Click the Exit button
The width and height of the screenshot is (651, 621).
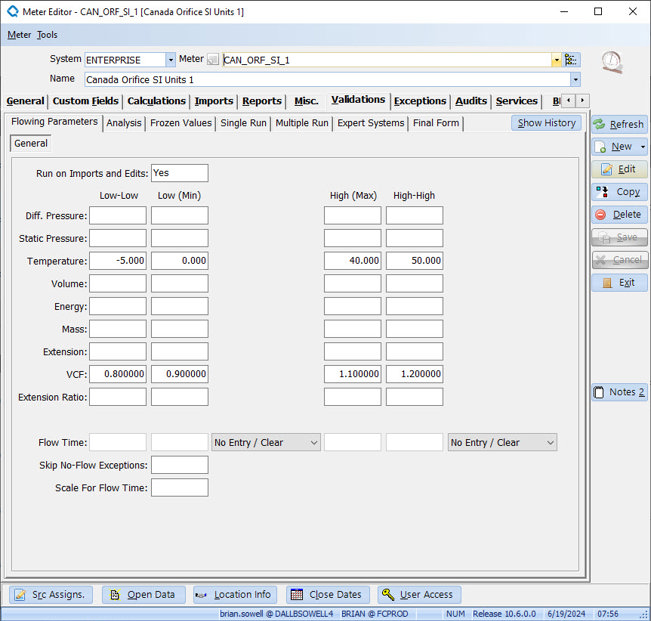pyautogui.click(x=619, y=282)
